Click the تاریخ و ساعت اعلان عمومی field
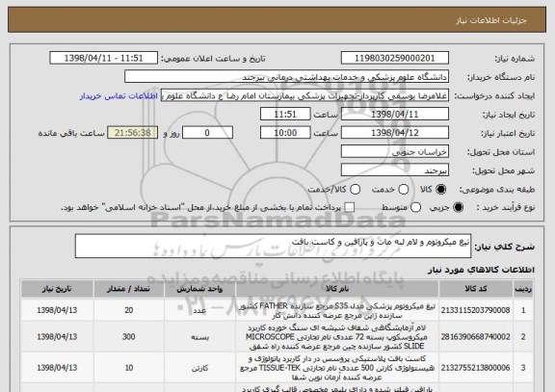 pos(104,58)
